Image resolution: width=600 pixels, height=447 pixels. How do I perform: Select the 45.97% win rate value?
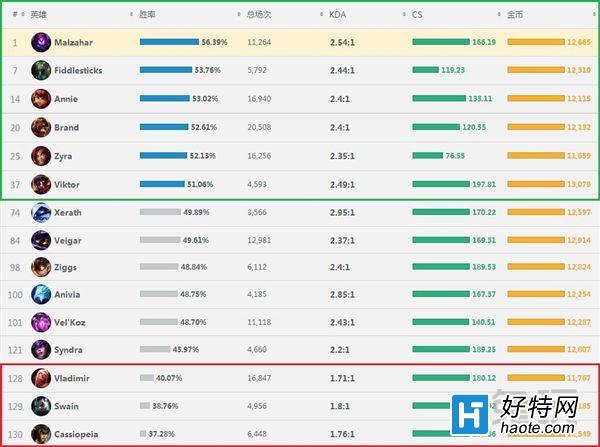[x=186, y=349]
